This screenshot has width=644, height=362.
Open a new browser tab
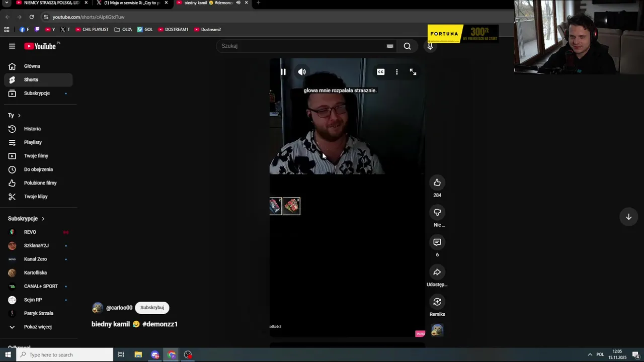[x=258, y=3]
